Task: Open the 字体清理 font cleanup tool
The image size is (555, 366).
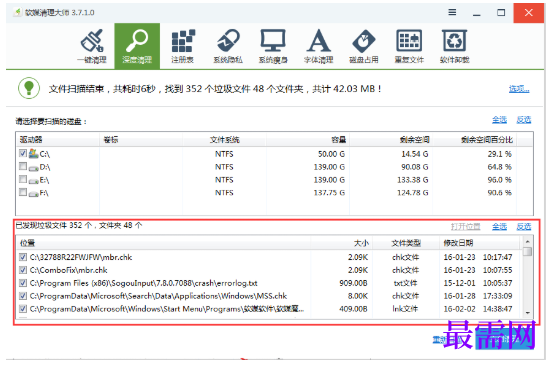Action: tap(319, 46)
